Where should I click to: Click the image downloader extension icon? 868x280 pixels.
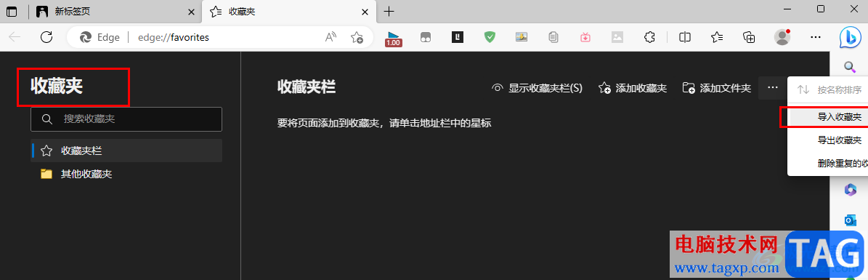[521, 37]
